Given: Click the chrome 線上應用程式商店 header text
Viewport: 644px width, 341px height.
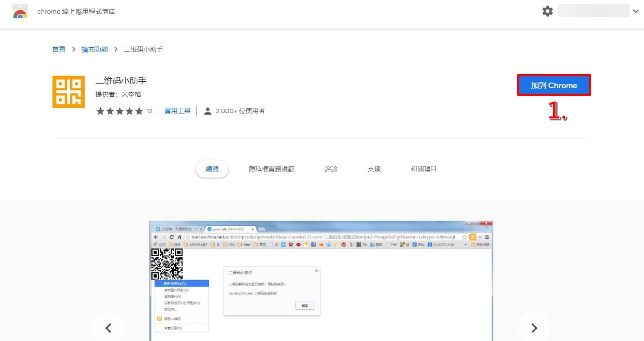Looking at the screenshot, I should pos(76,12).
